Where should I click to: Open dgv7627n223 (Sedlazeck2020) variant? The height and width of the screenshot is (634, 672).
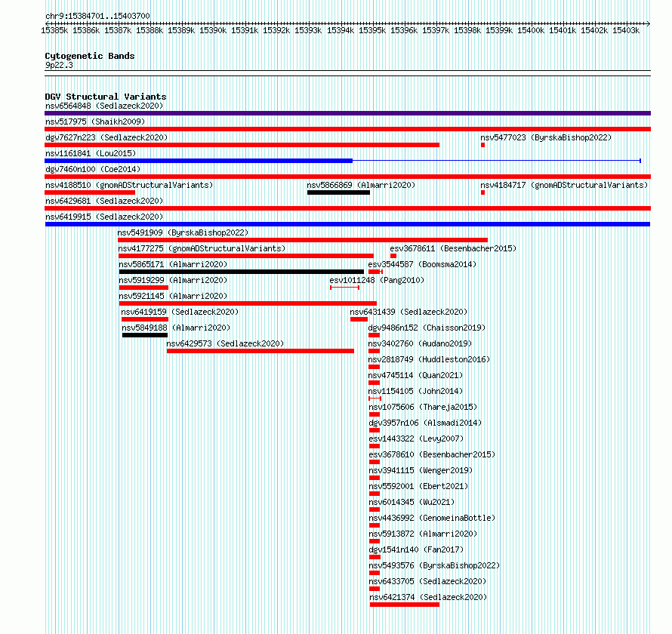pyautogui.click(x=106, y=137)
